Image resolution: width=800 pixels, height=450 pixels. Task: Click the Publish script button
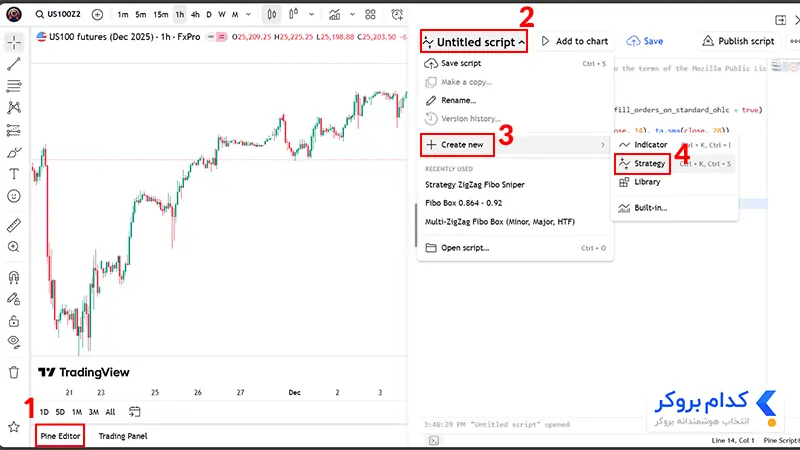pyautogui.click(x=739, y=41)
